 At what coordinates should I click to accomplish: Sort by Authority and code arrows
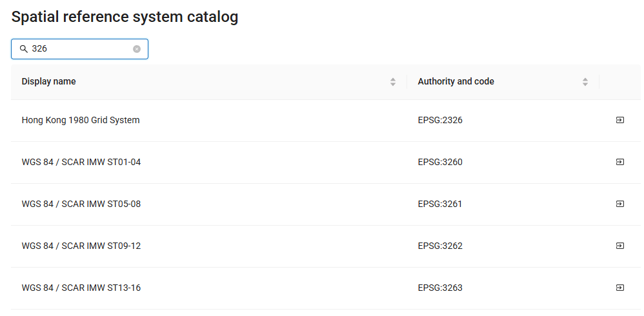pyautogui.click(x=585, y=82)
